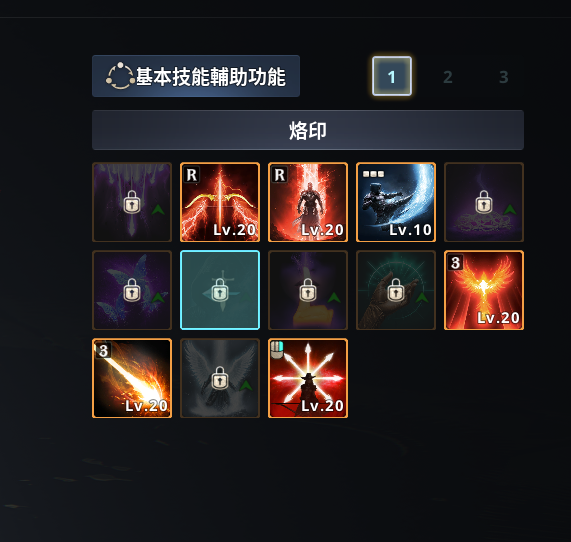Click the locked yellow silhouette skill

pyautogui.click(x=308, y=290)
